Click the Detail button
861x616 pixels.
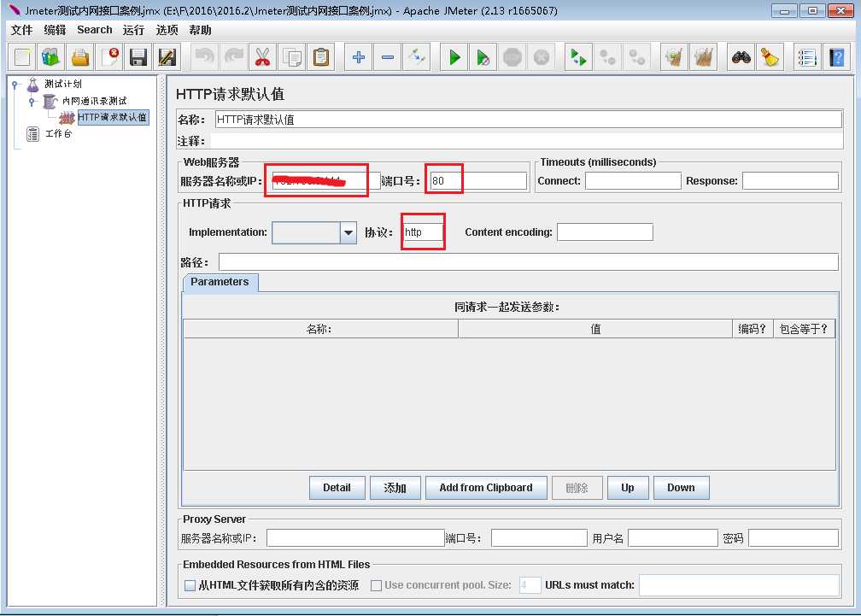click(x=337, y=488)
